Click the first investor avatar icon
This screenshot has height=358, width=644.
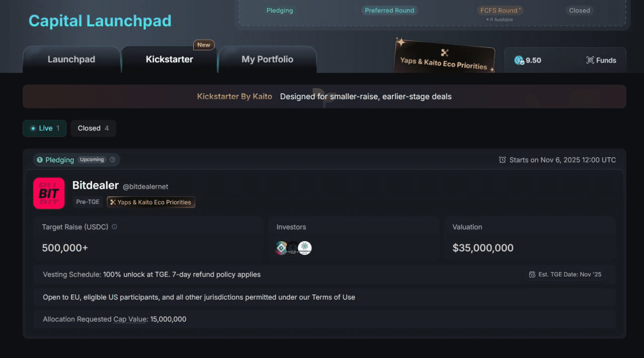tap(281, 248)
